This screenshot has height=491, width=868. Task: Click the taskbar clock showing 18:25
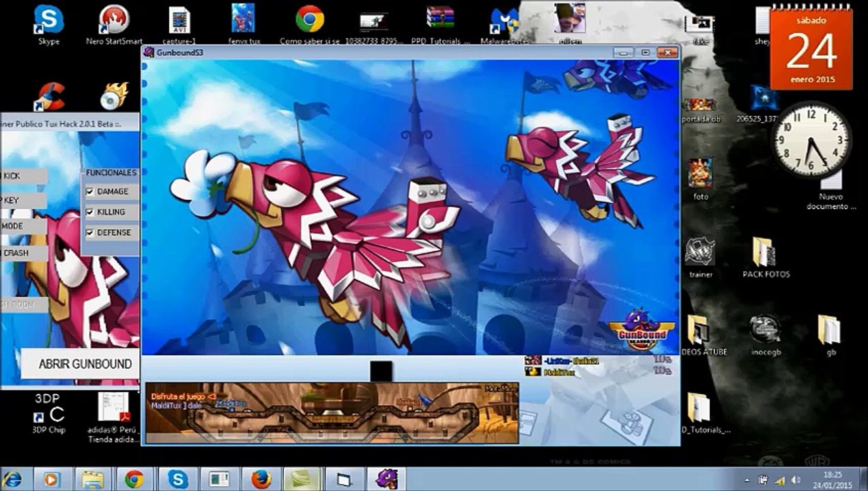coord(832,479)
